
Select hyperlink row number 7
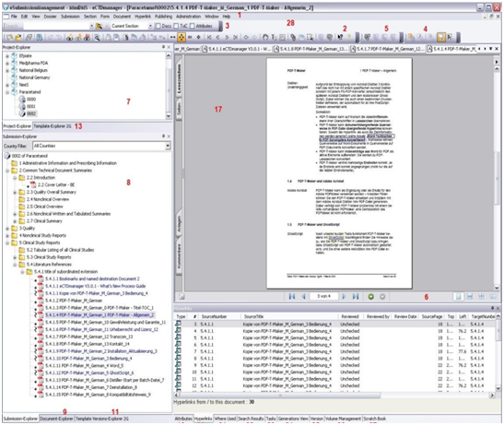[334, 351]
